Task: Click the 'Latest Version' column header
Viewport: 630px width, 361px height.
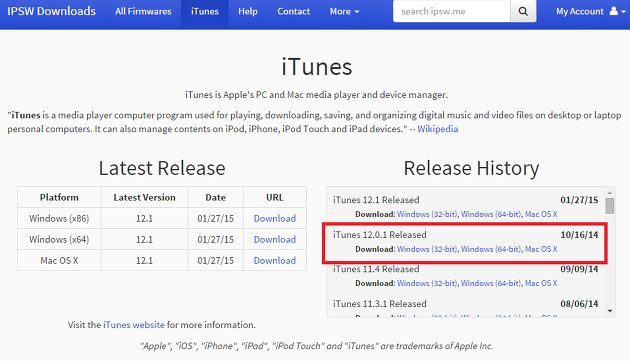Action: point(144,197)
